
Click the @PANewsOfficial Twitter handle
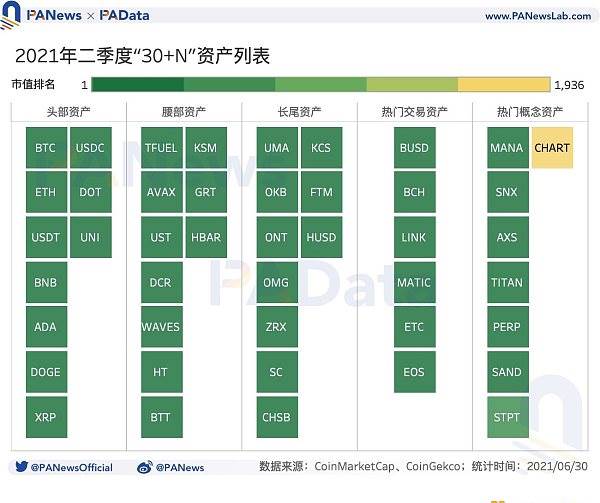tap(72, 467)
